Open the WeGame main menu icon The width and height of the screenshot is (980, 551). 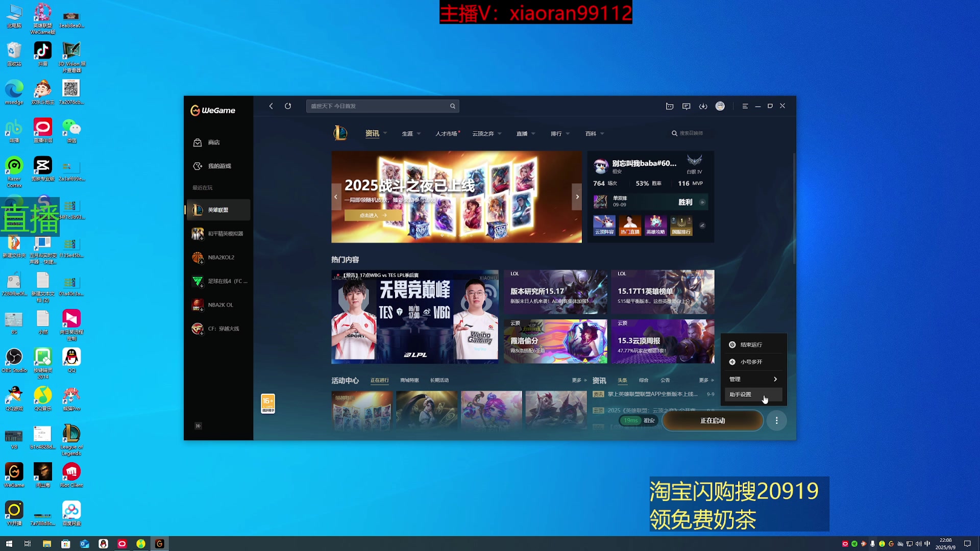[745, 106]
